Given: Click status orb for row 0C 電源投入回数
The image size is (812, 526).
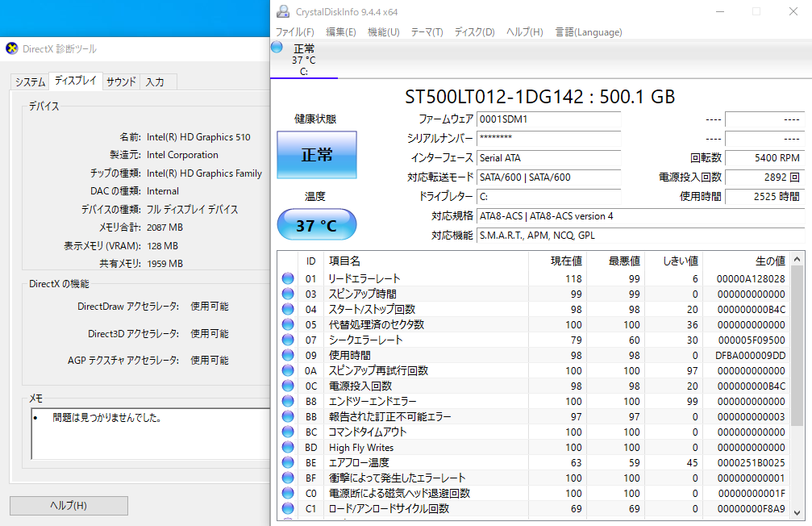Looking at the screenshot, I should 288,386.
